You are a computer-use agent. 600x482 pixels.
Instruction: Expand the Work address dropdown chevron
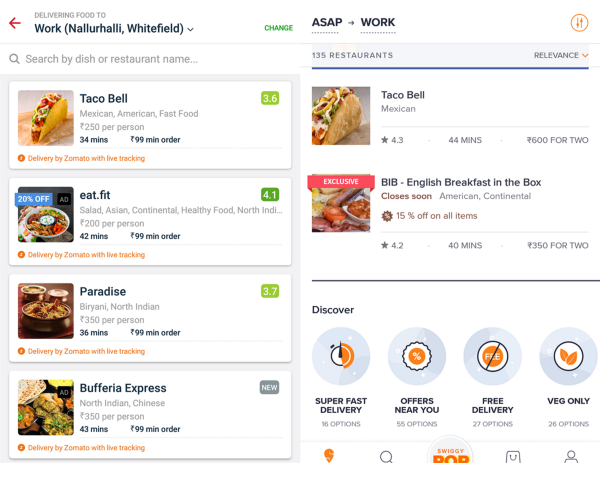point(191,29)
